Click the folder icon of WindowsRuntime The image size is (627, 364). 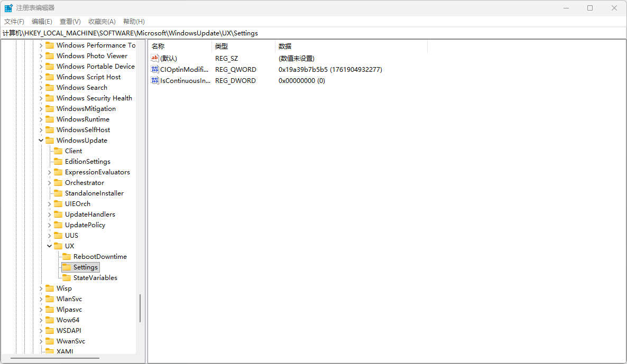(50, 119)
